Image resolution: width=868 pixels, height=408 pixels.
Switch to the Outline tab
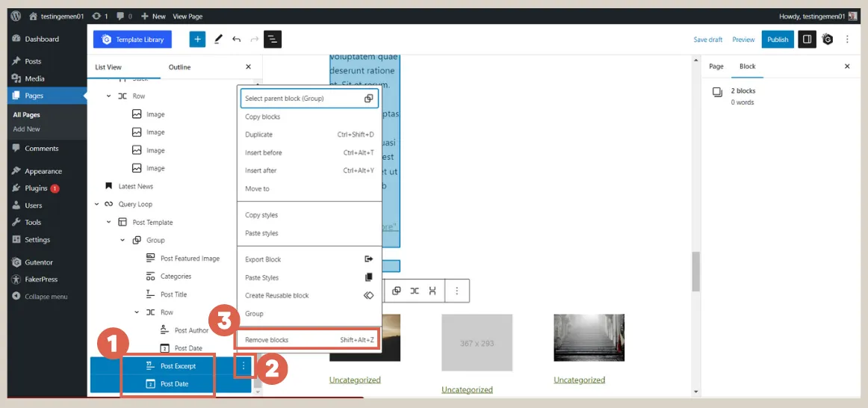coord(179,67)
